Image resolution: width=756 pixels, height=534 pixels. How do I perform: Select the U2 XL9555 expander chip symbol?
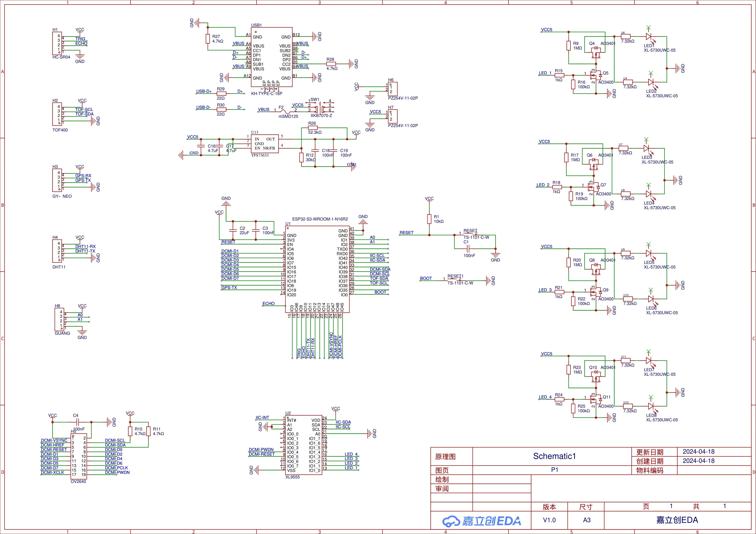click(x=304, y=444)
